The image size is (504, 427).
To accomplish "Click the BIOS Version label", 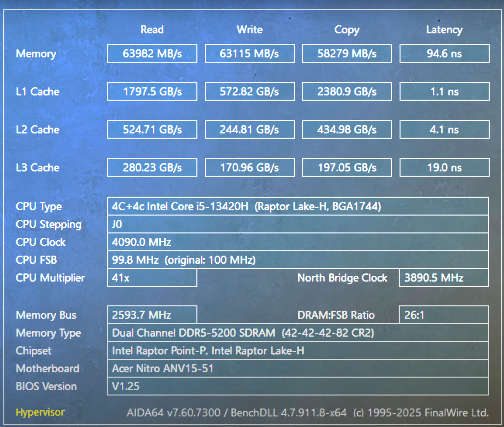I will pos(46,387).
